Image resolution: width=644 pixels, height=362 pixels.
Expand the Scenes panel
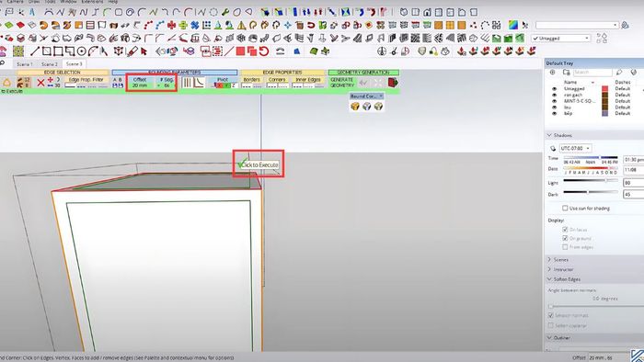coord(549,259)
